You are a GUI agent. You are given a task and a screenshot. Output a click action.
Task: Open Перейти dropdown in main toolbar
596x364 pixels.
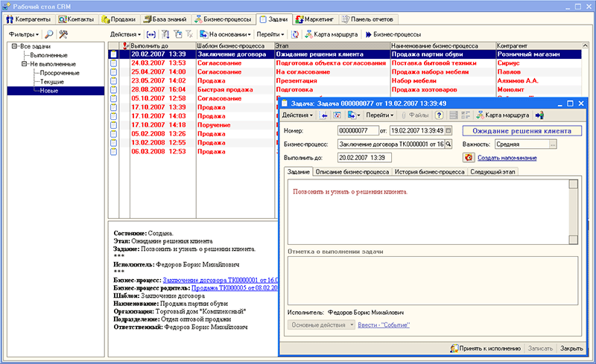[270, 34]
